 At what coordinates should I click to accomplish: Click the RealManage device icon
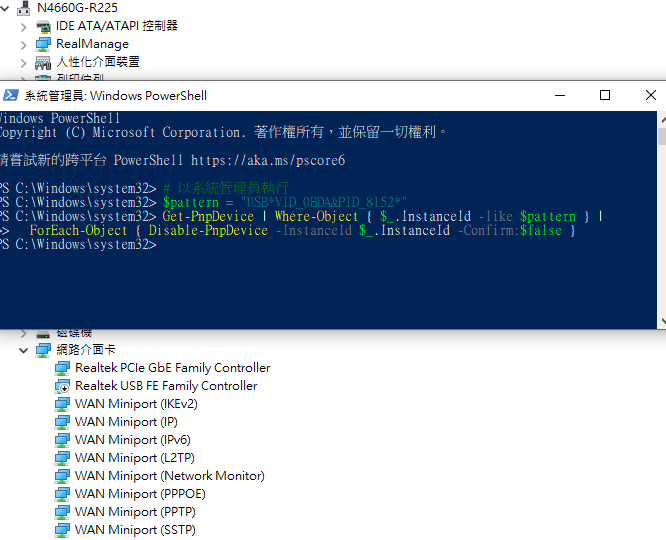pyautogui.click(x=43, y=44)
